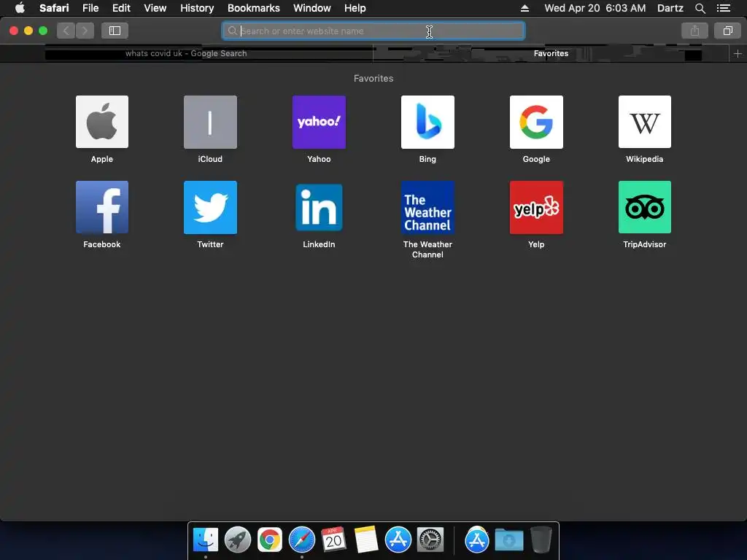The height and width of the screenshot is (560, 747).
Task: Open the Yelp favorite tile
Action: pyautogui.click(x=536, y=207)
